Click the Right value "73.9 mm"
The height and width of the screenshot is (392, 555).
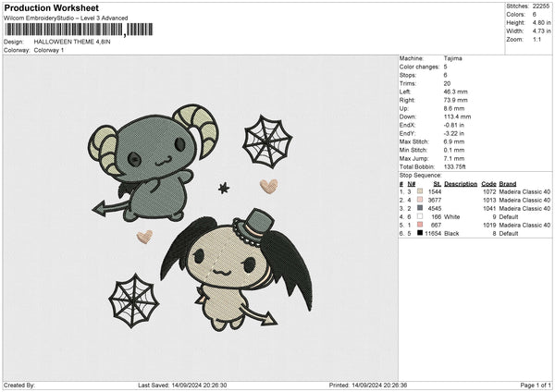455,100
